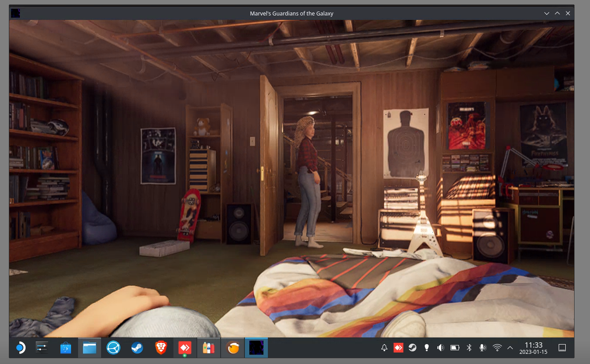The image size is (590, 364).
Task: Open window menu icon in game title bar
Action: (16, 13)
